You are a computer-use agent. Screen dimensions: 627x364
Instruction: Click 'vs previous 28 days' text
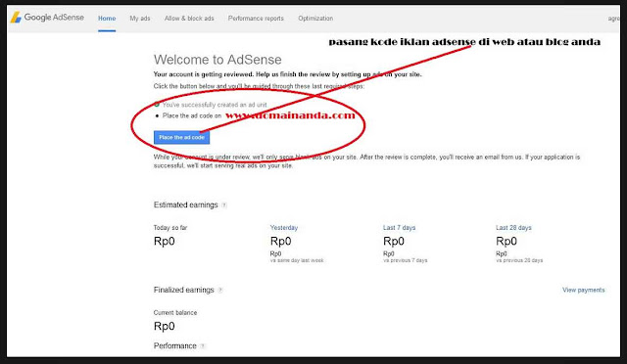pos(519,260)
